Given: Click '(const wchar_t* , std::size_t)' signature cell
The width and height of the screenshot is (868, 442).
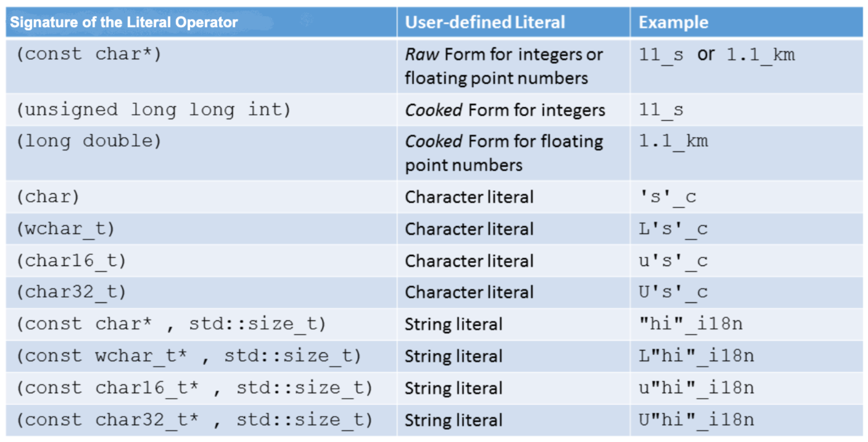Looking at the screenshot, I should point(188,356).
